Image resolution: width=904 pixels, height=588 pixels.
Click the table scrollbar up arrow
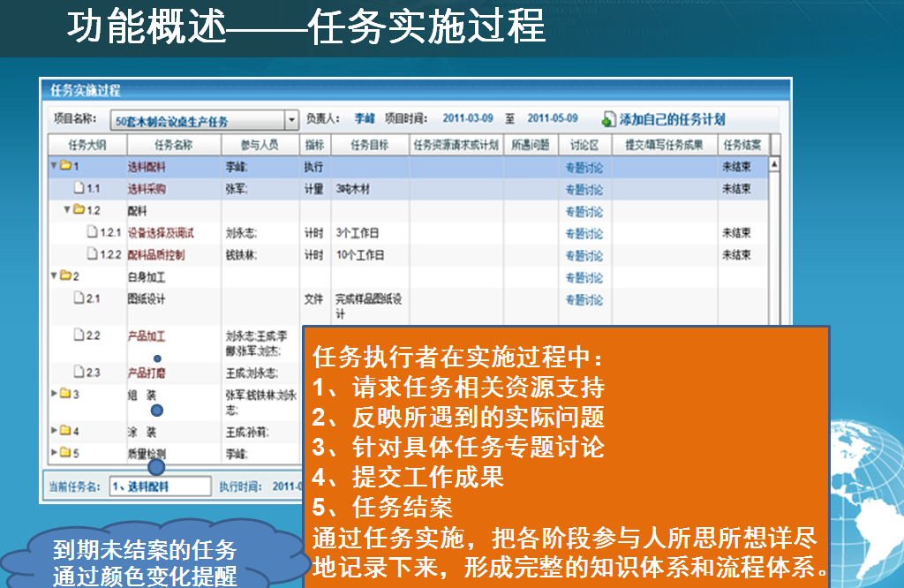click(774, 163)
